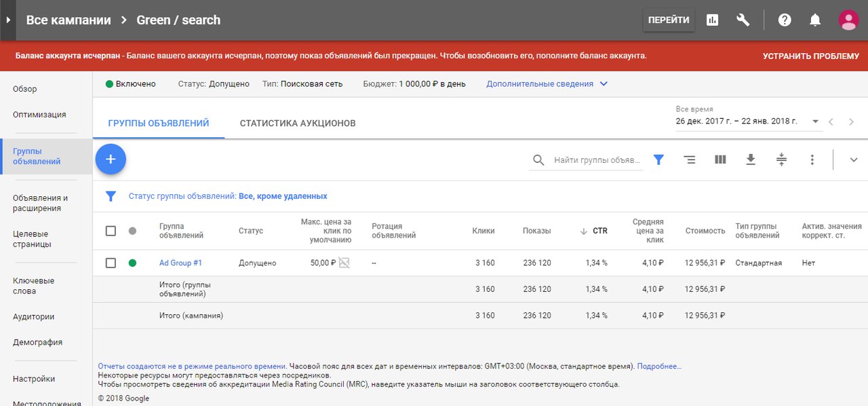Collapse the chart with the chevron at right
The height and width of the screenshot is (406, 868).
(854, 160)
